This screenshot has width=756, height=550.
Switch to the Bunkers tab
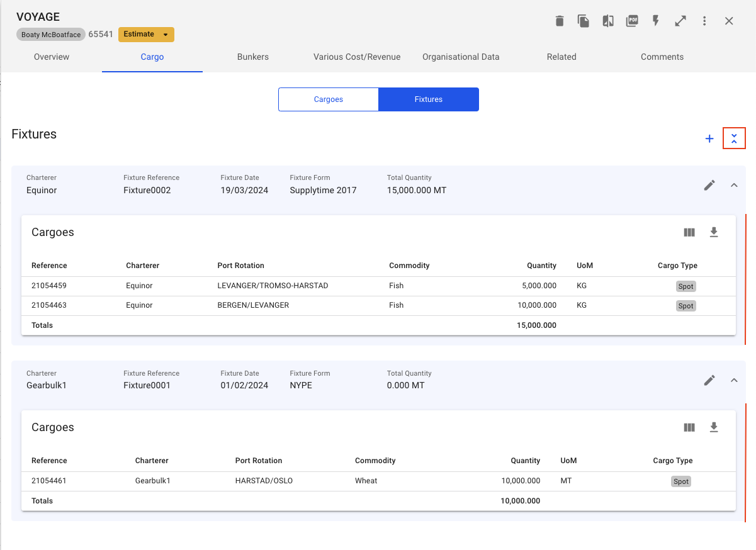point(253,57)
